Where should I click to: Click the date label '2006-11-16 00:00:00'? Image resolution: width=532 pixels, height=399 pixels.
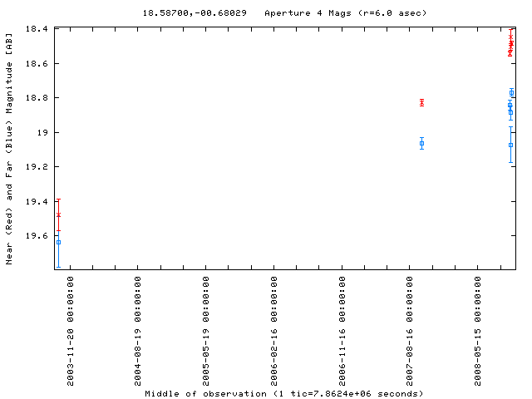[x=342, y=331]
